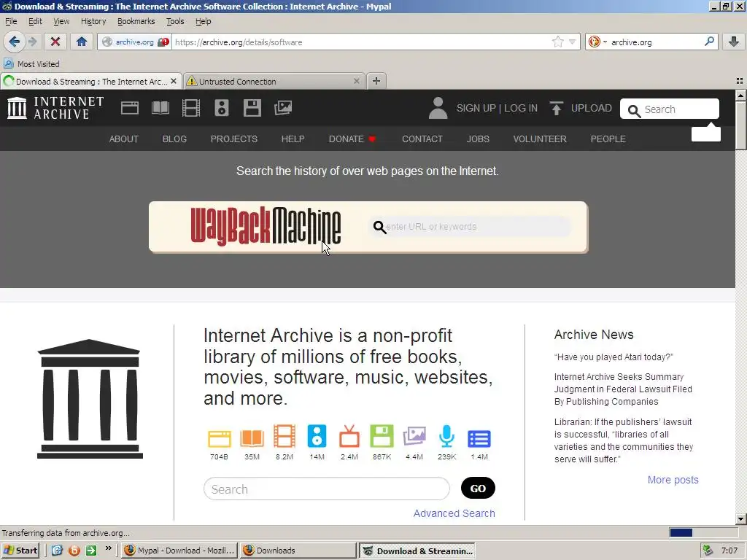Viewport: 747px width, 560px height.
Task: Click the main Search input field
Action: (326, 489)
